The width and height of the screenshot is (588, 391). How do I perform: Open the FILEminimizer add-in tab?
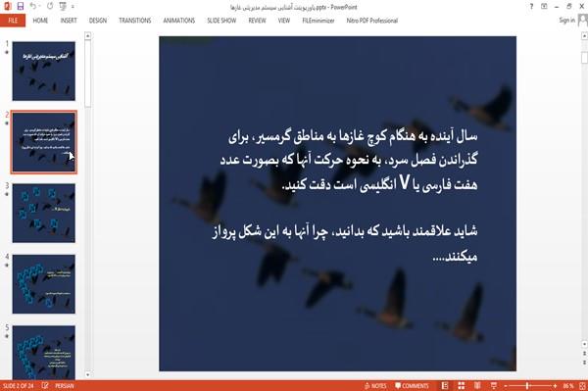(318, 21)
